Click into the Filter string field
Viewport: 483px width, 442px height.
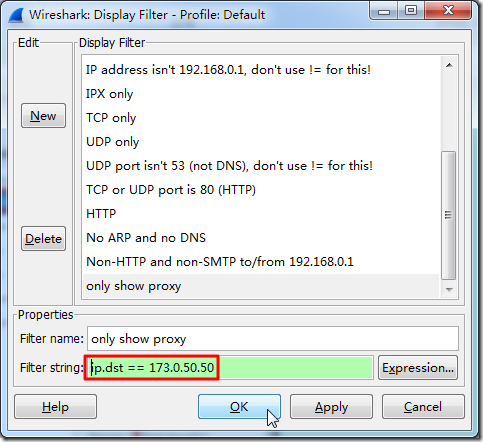click(230, 368)
